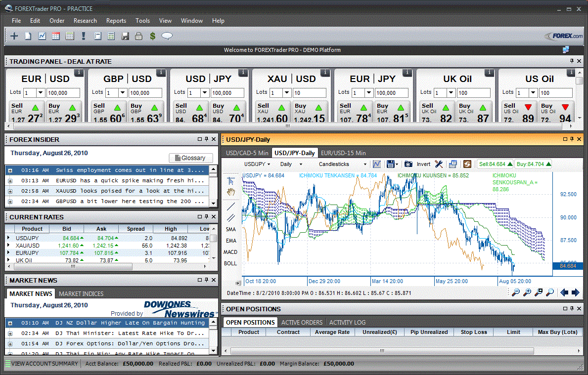Viewport: 588px width, 375px height.
Task: Click the orange refresh chart icon
Action: pyautogui.click(x=467, y=164)
